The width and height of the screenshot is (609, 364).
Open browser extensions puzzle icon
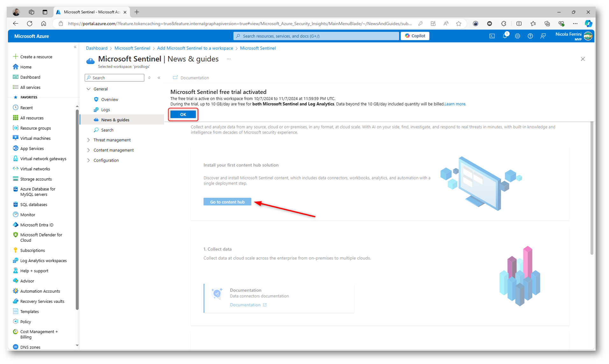click(x=504, y=24)
